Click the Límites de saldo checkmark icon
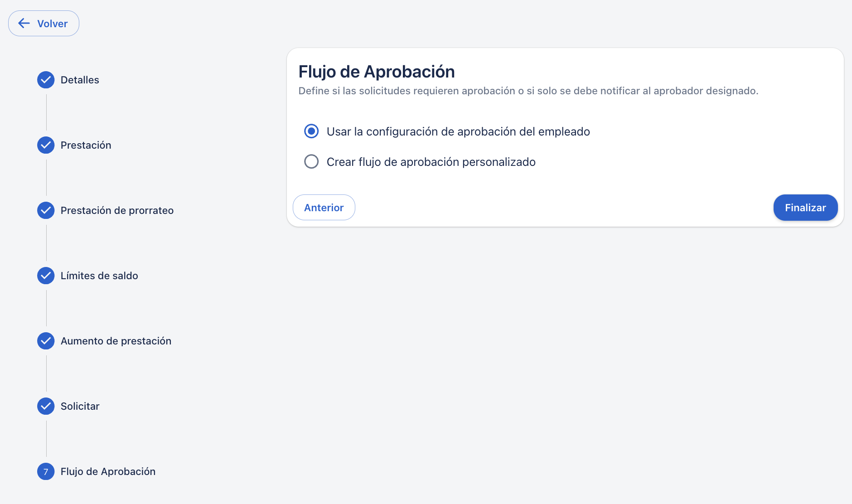The width and height of the screenshot is (852, 504). tap(46, 276)
